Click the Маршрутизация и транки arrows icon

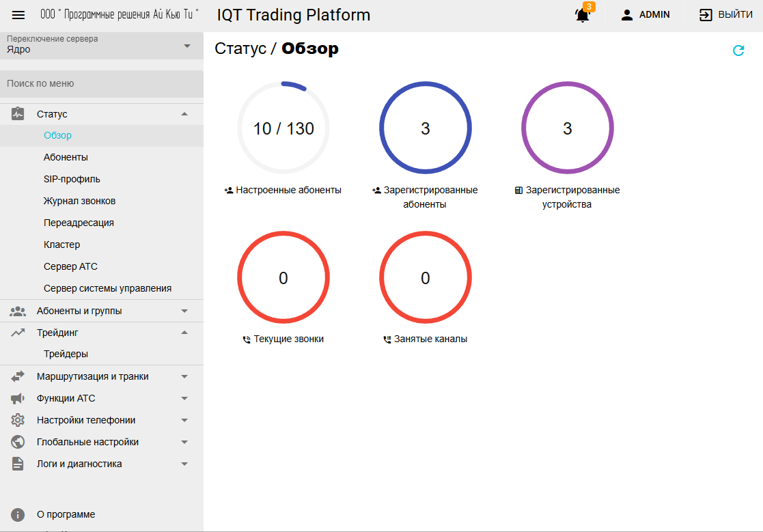click(x=18, y=376)
